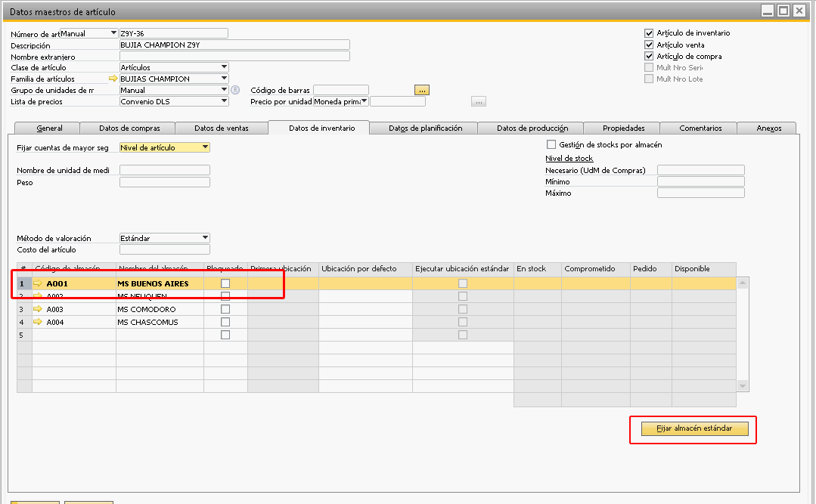Expand the Clase de artículo dropdown
The height and width of the screenshot is (504, 816).
224,67
